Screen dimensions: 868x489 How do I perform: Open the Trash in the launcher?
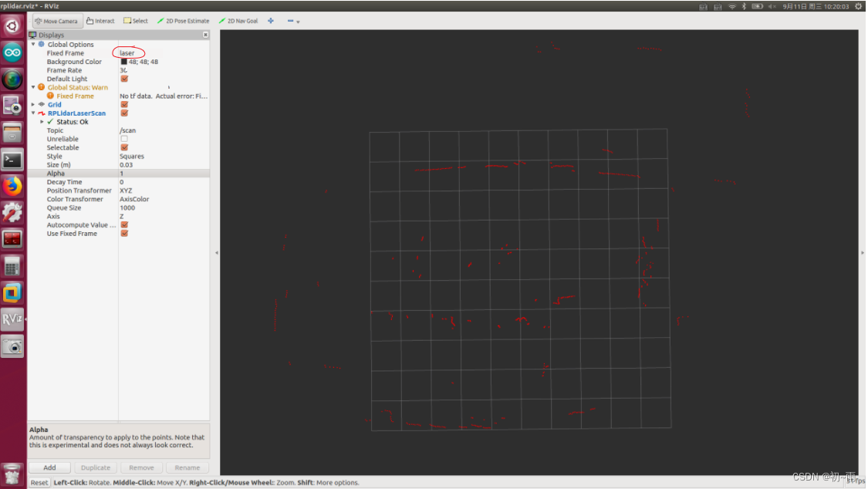(x=12, y=474)
